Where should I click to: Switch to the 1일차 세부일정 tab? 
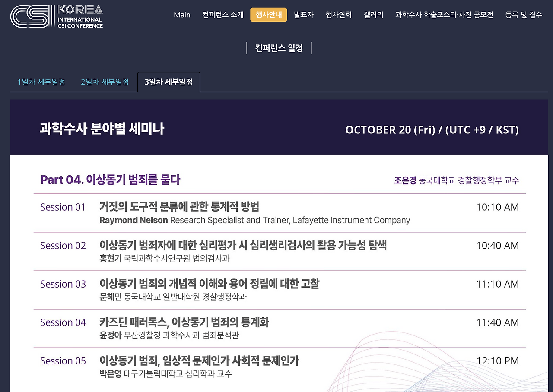(41, 81)
